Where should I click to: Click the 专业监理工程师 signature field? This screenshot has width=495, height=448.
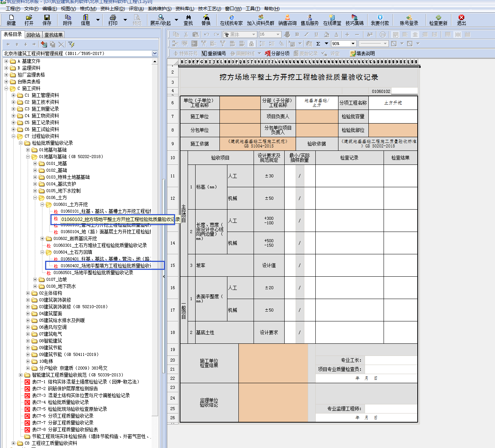click(391, 409)
